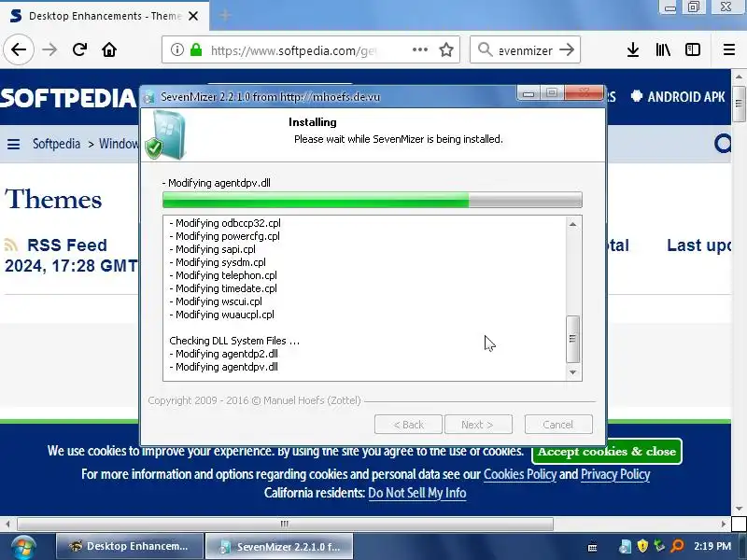
Task: Click the browser horizontal scrollbar thumb
Action: point(285,525)
